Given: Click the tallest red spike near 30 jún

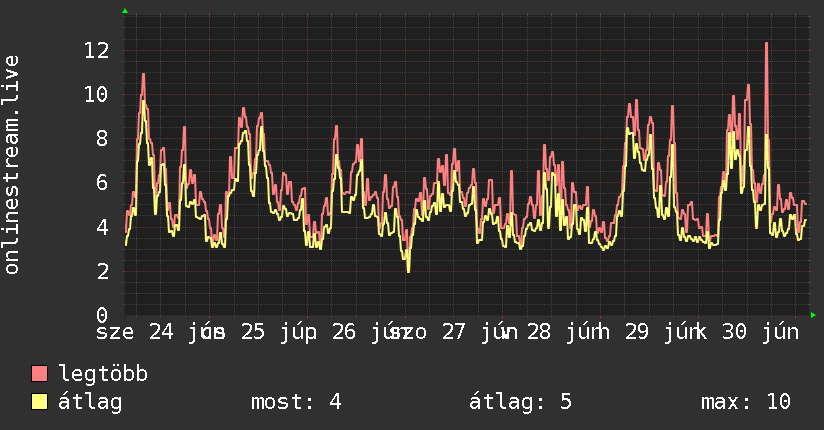Looking at the screenshot, I should (x=766, y=44).
